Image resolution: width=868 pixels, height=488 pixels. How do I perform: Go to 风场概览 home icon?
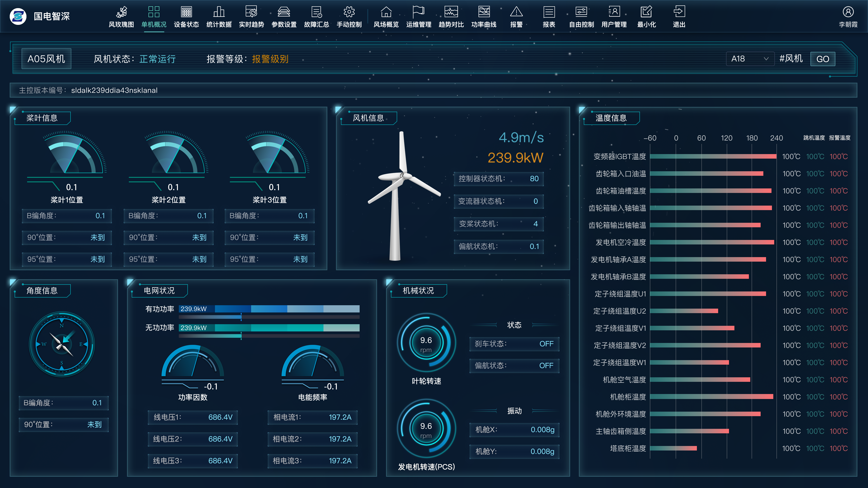(386, 12)
